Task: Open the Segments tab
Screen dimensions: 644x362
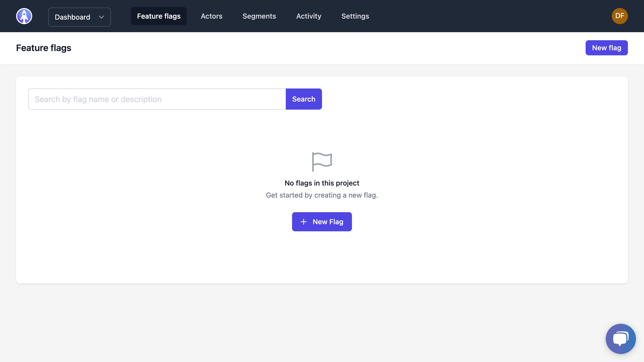Action: 259,16
